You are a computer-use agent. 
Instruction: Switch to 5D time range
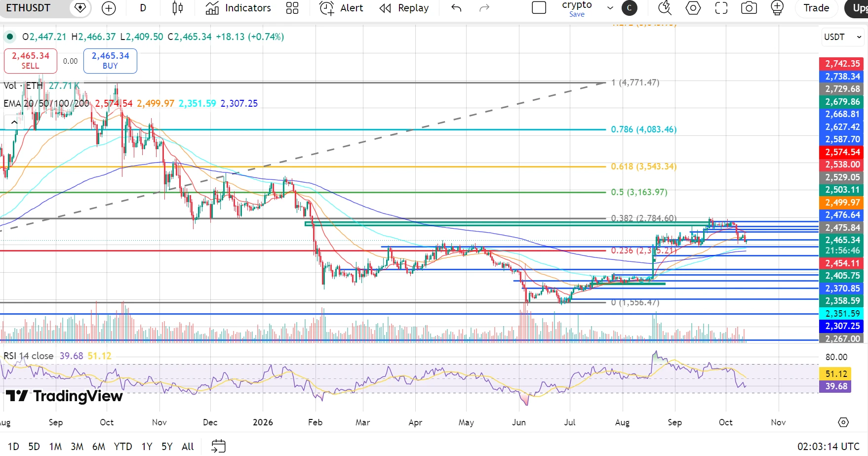coord(34,447)
